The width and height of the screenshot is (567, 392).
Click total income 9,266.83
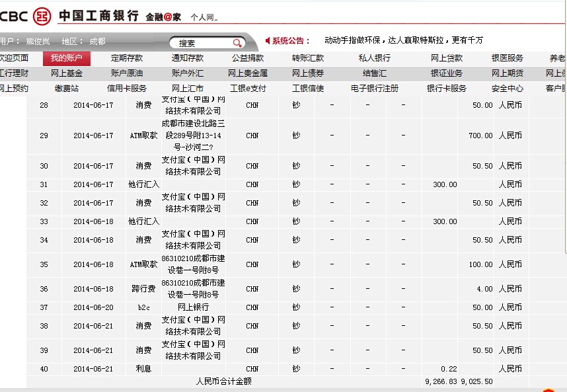click(x=441, y=381)
